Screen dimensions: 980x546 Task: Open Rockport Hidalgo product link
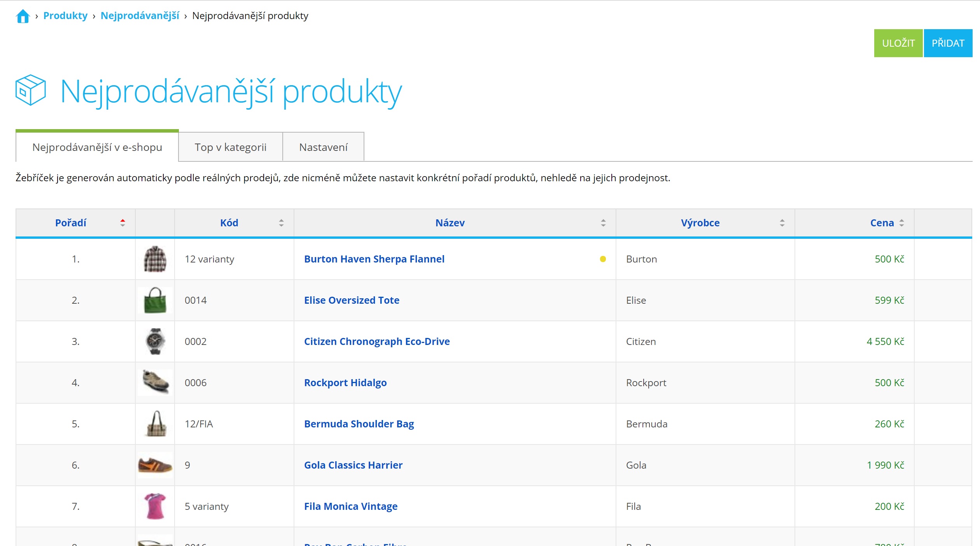[345, 383]
